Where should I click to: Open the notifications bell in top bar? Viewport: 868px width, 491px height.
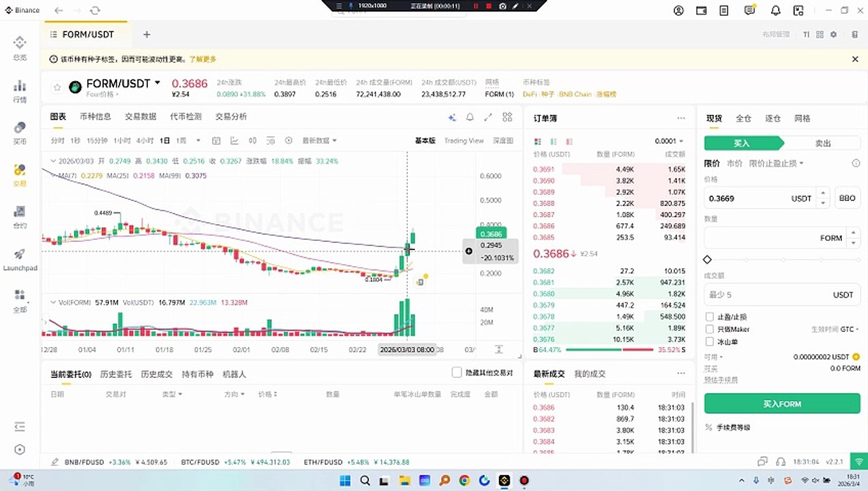[775, 11]
